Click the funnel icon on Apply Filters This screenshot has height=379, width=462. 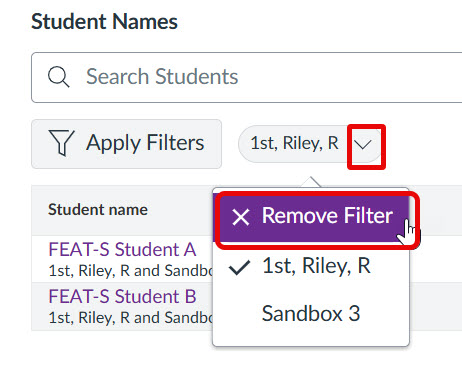[x=61, y=143]
